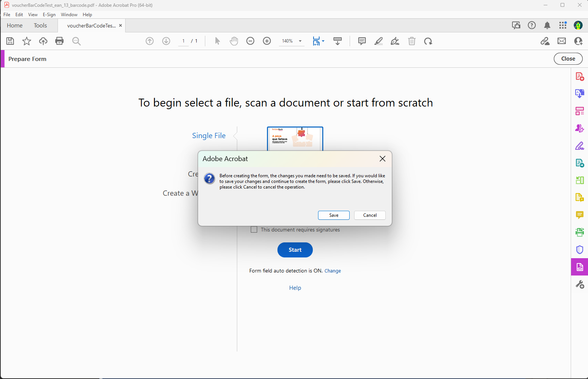Check the document requires signatures box
The height and width of the screenshot is (379, 588).
[x=254, y=229]
